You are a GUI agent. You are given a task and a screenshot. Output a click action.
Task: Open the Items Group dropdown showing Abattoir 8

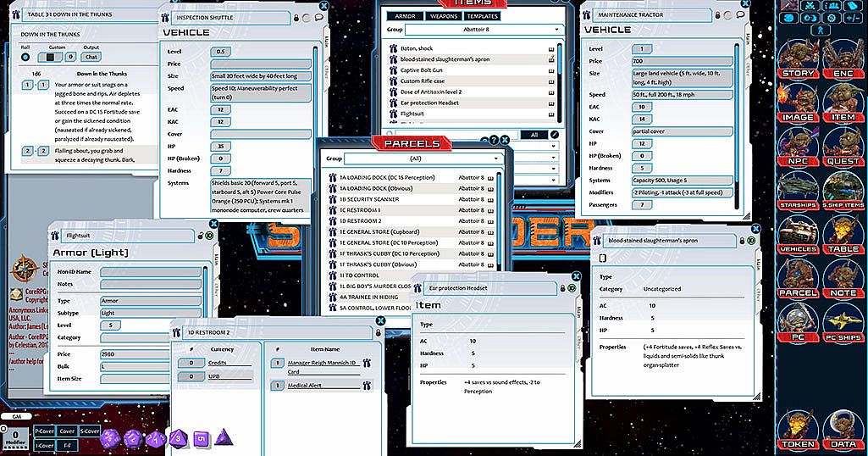point(484,30)
